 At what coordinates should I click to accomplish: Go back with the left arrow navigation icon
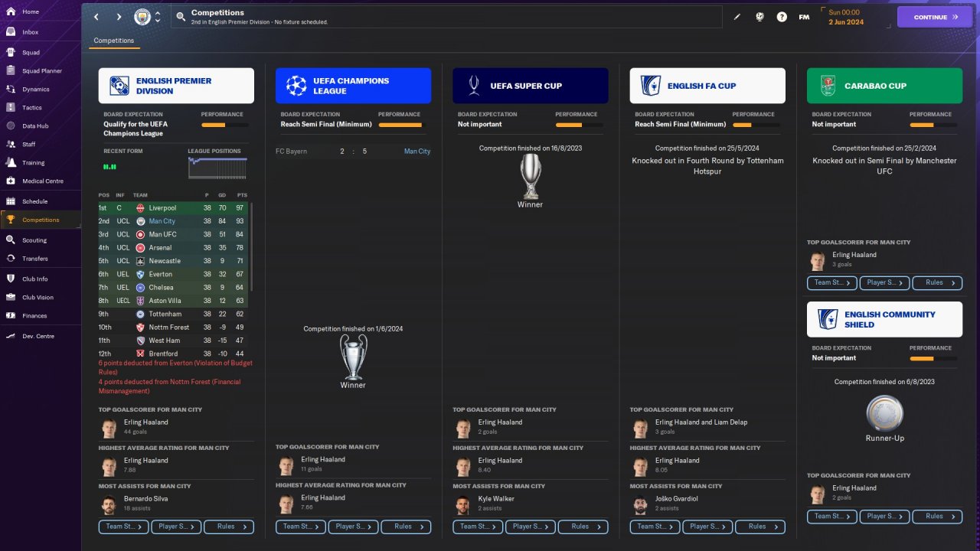point(96,17)
